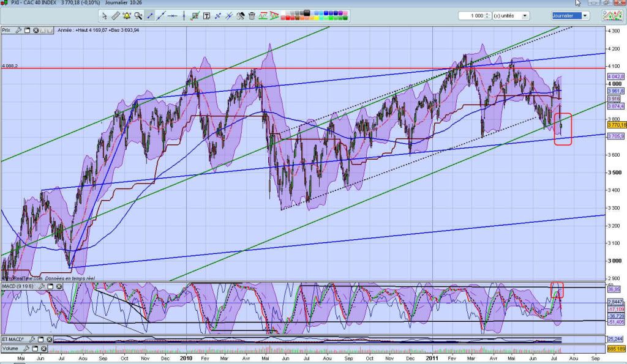This screenshot has width=627, height=364.
Task: Open Prix panel wrench settings
Action: (18, 29)
